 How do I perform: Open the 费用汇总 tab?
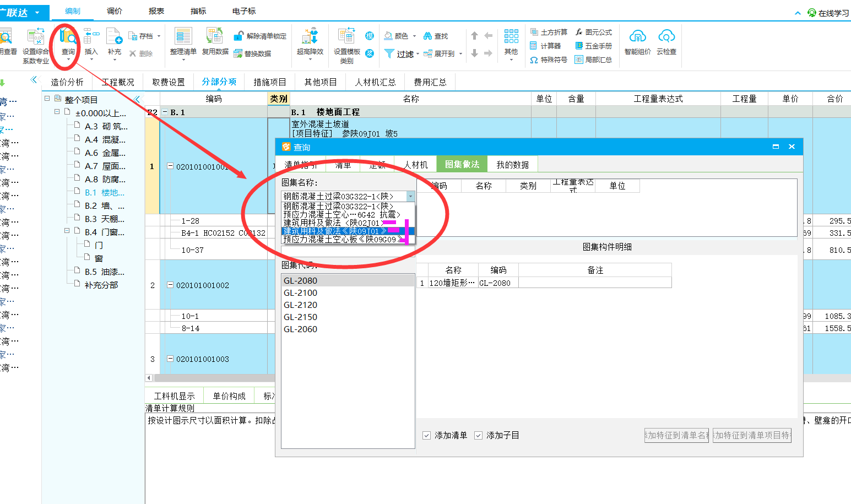(x=430, y=82)
